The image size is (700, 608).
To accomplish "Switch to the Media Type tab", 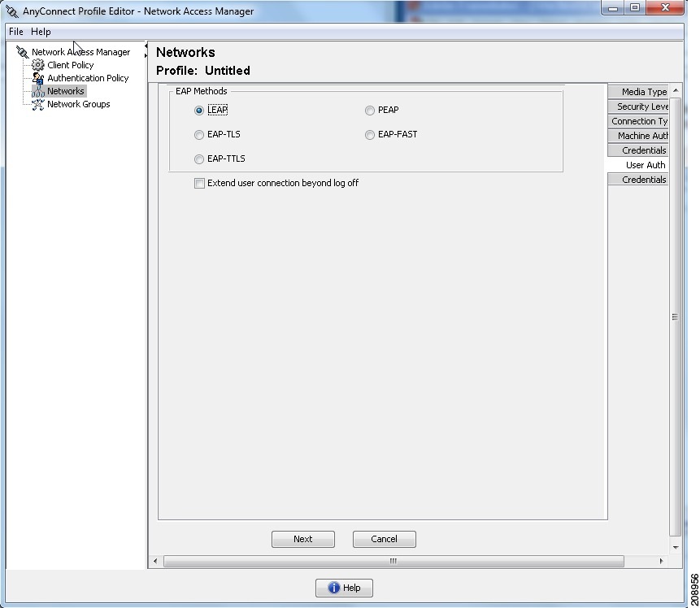I will click(x=638, y=92).
